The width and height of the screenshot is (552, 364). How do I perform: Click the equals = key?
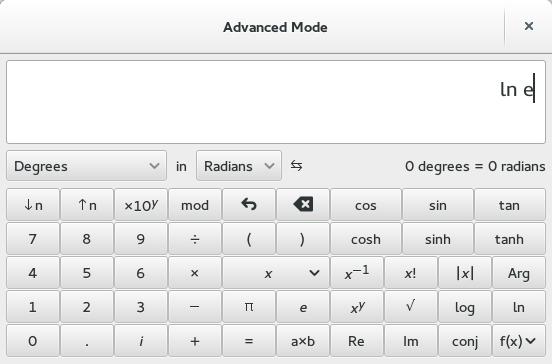tap(249, 341)
